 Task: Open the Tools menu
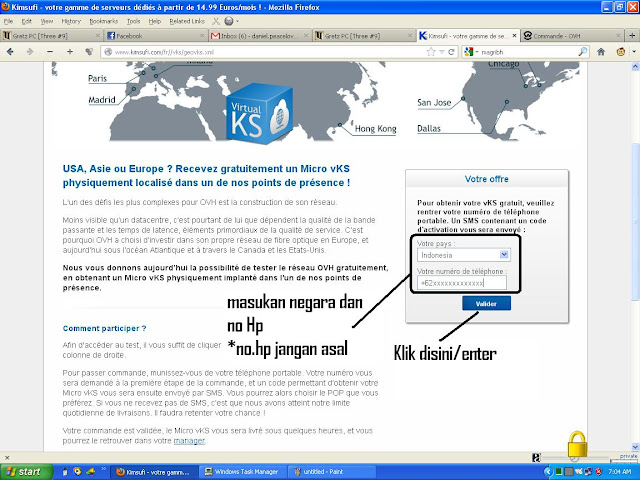pyautogui.click(x=133, y=21)
